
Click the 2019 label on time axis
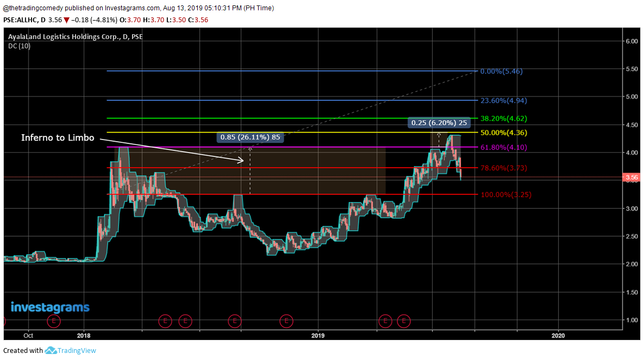[x=318, y=336]
